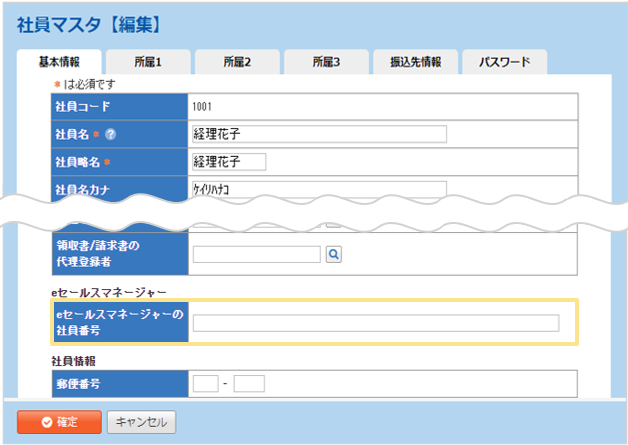The height and width of the screenshot is (445, 628).
Task: Open the 振込先情報 tab
Action: (x=414, y=62)
